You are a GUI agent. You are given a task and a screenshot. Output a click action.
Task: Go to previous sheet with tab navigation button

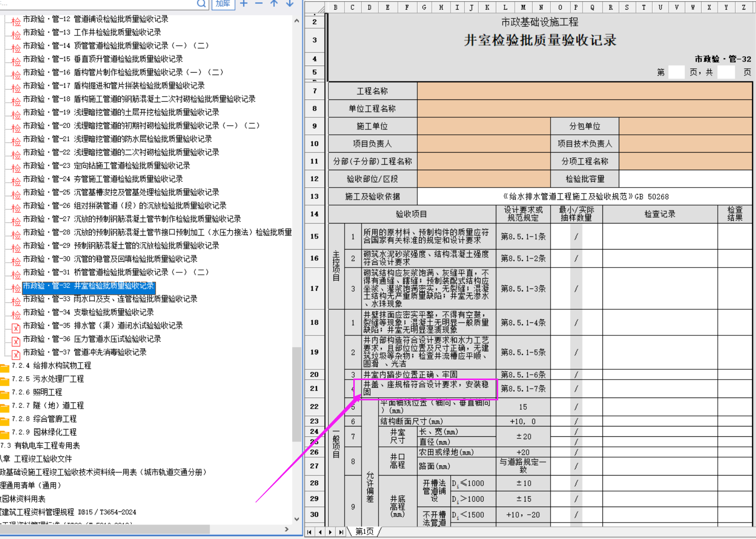320,532
